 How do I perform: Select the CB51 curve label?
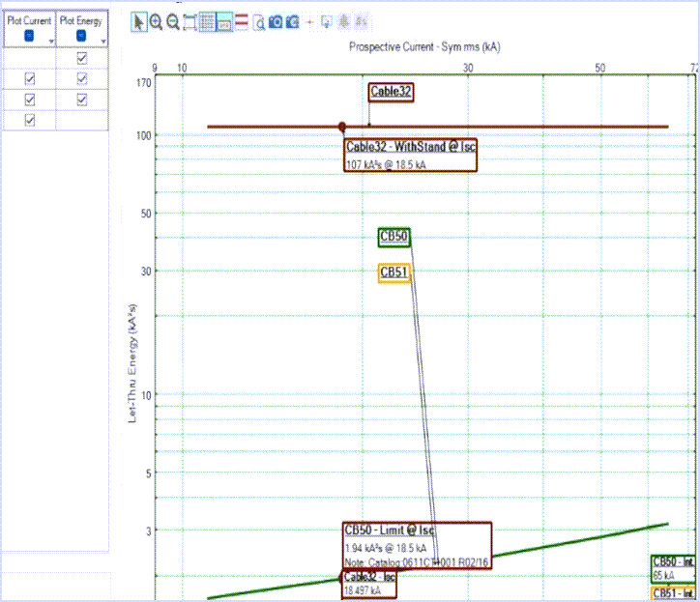[394, 272]
